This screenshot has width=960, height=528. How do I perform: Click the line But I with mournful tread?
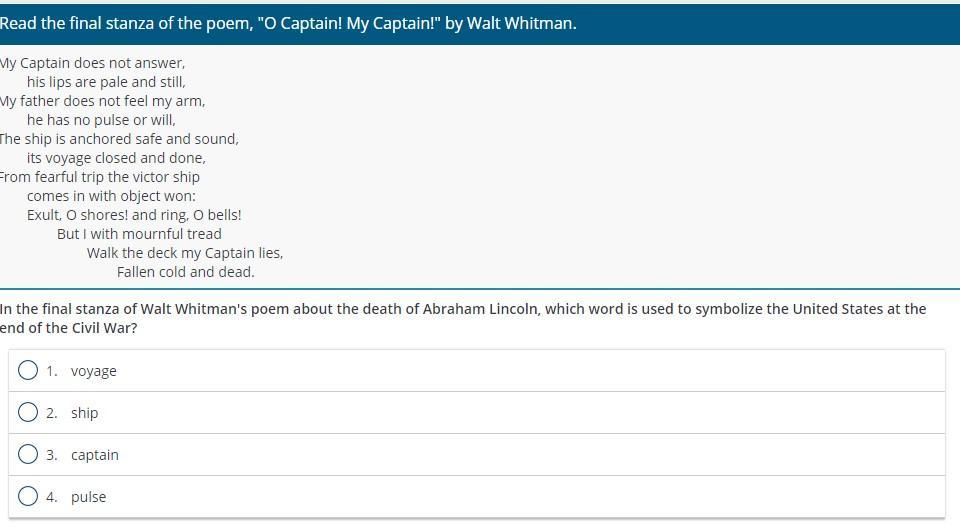(139, 234)
